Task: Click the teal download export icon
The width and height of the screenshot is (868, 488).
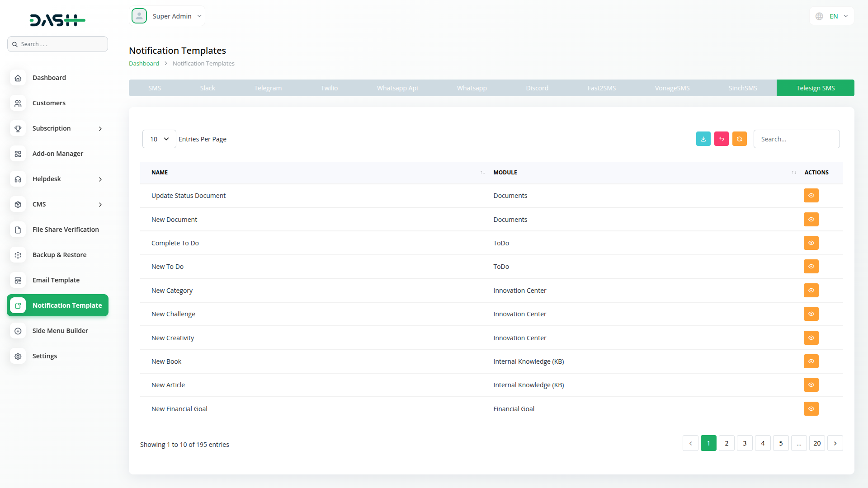Action: click(703, 139)
